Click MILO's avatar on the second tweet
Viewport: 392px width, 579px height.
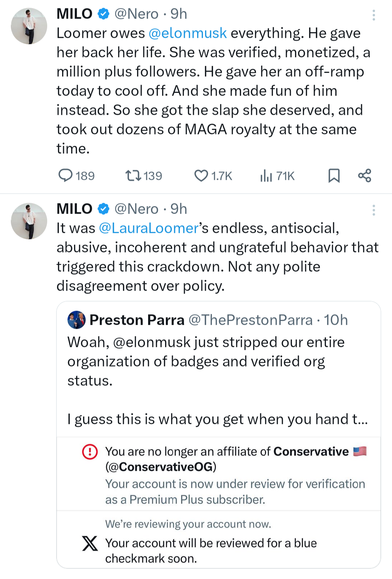(29, 221)
